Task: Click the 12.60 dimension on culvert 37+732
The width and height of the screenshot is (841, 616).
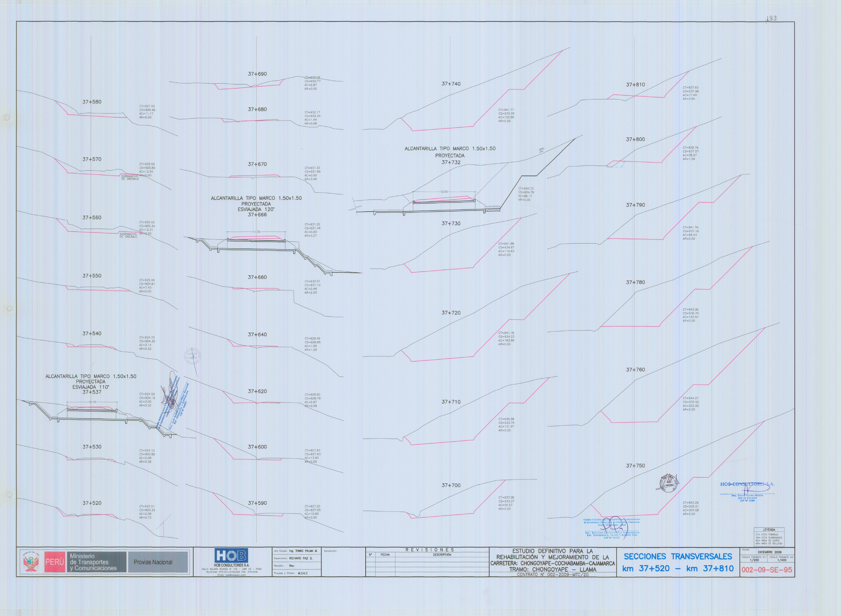Action: click(x=444, y=192)
